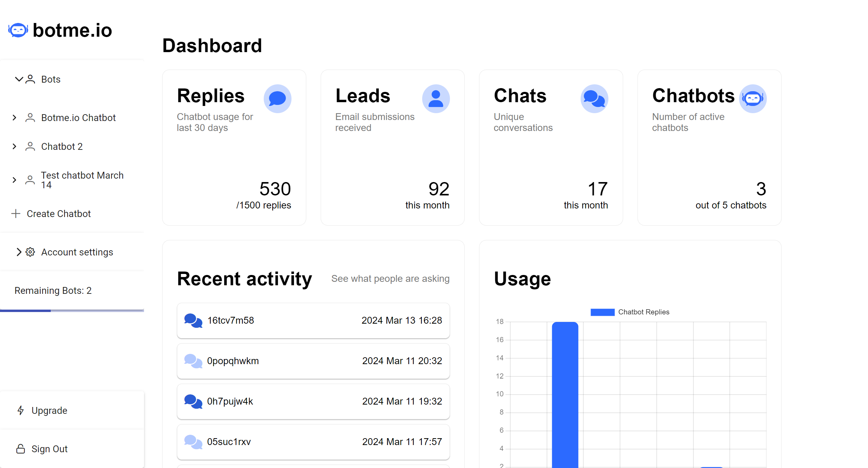This screenshot has width=868, height=468.
Task: Click the Chats double-bubble icon
Action: (594, 99)
